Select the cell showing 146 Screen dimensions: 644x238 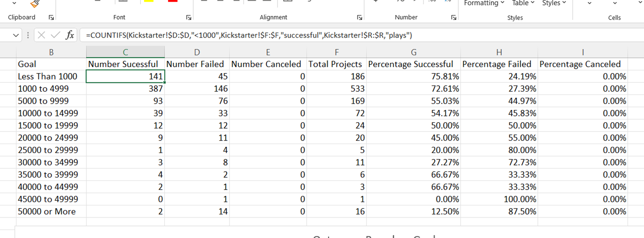(197, 89)
